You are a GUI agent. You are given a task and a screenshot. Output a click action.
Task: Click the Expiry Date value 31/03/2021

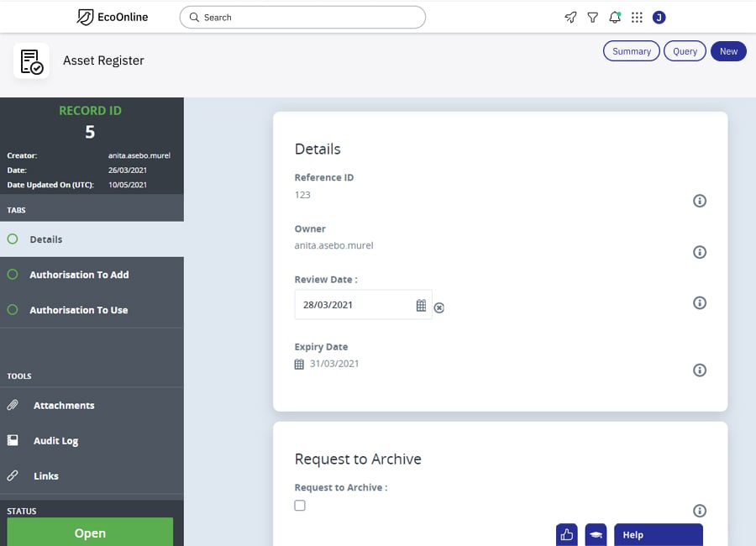click(334, 364)
